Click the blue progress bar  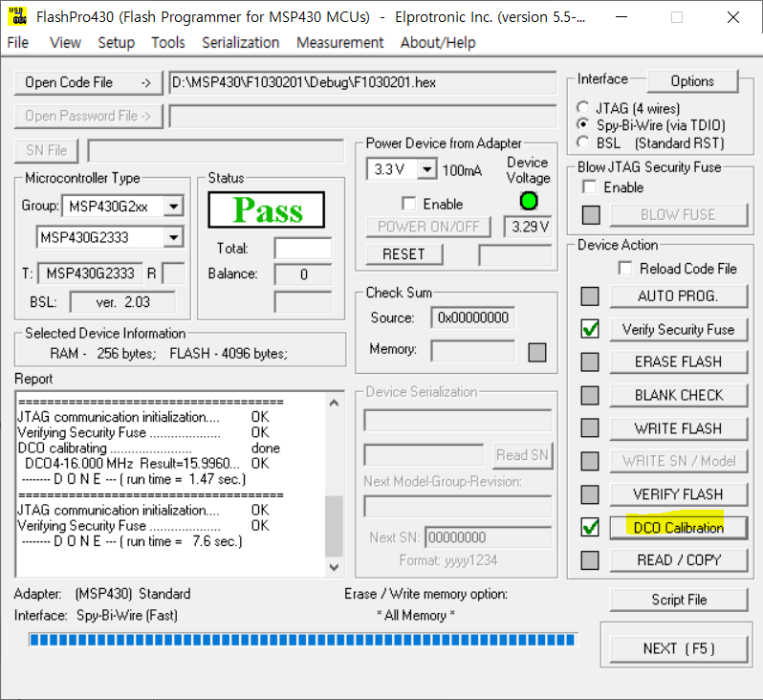tap(303, 640)
